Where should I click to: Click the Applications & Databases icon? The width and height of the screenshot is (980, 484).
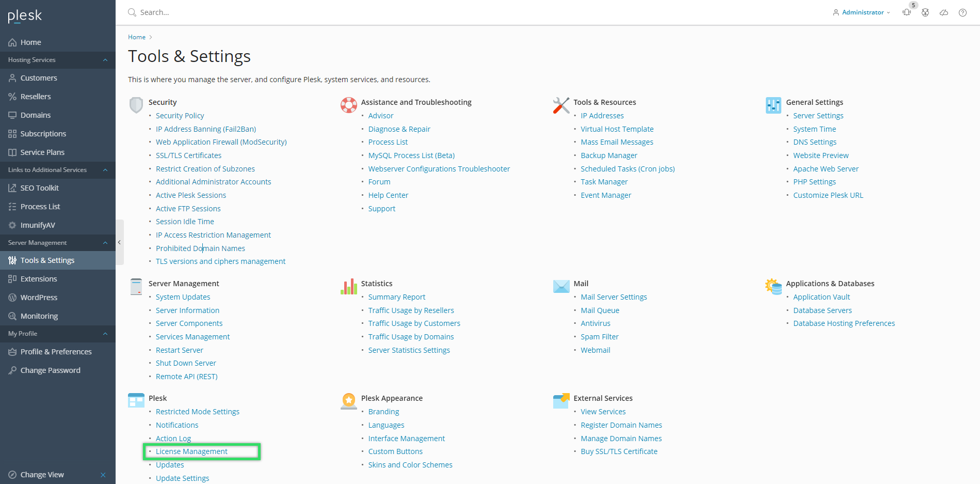pos(774,287)
